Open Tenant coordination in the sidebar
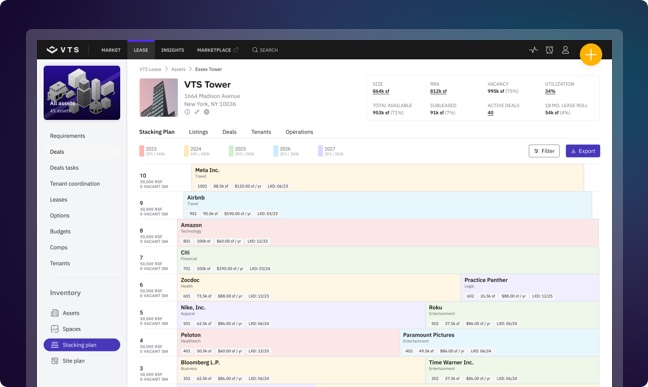 (75, 184)
